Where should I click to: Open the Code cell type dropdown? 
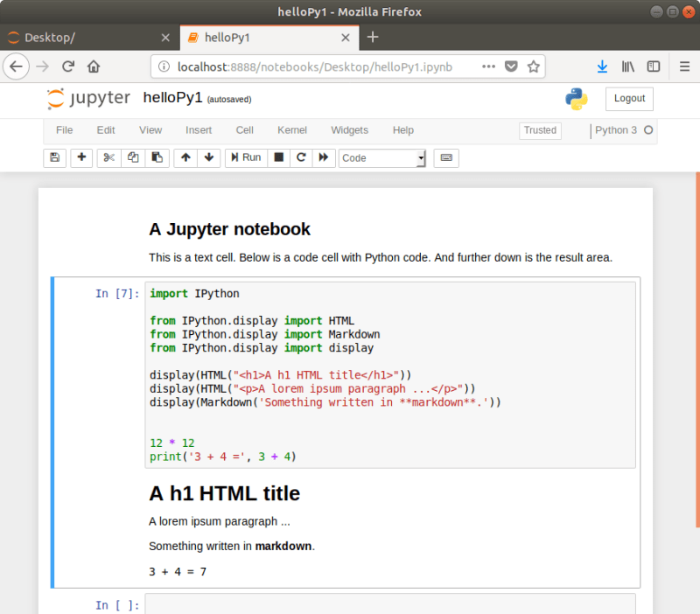381,157
